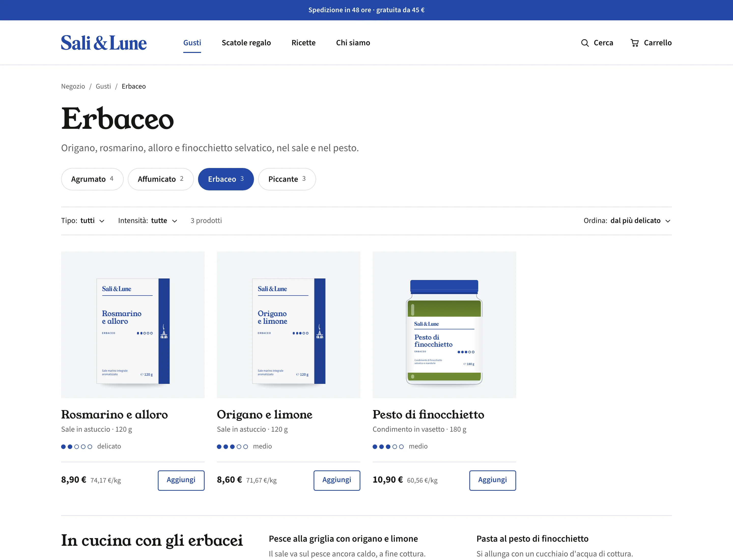Add Origano e limone to cart

pyautogui.click(x=337, y=480)
